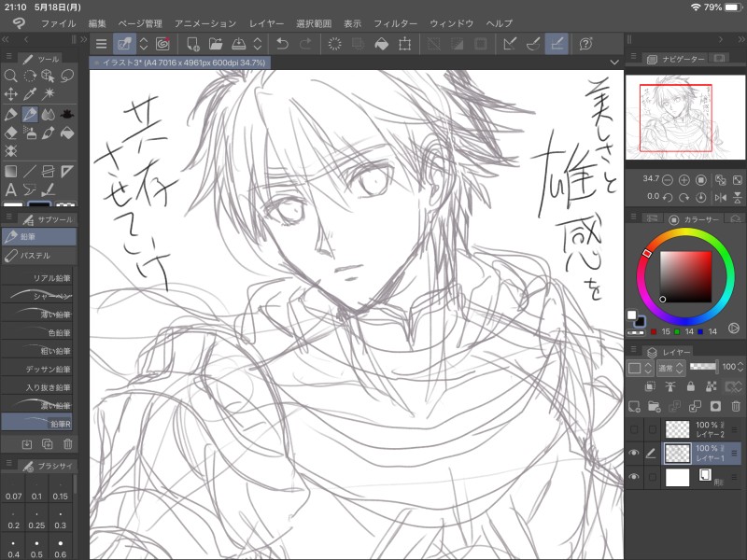
Task: Click the Open folder icon in command bar
Action: pos(216,44)
